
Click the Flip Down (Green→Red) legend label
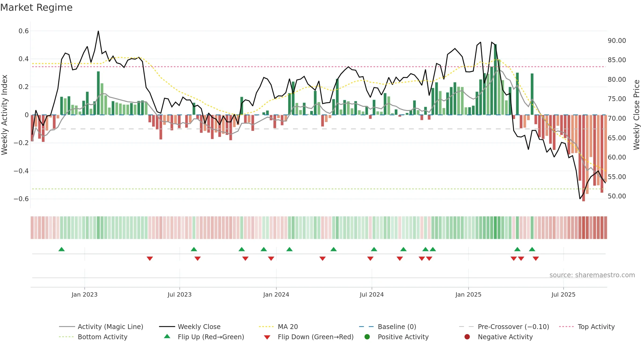[316, 337]
